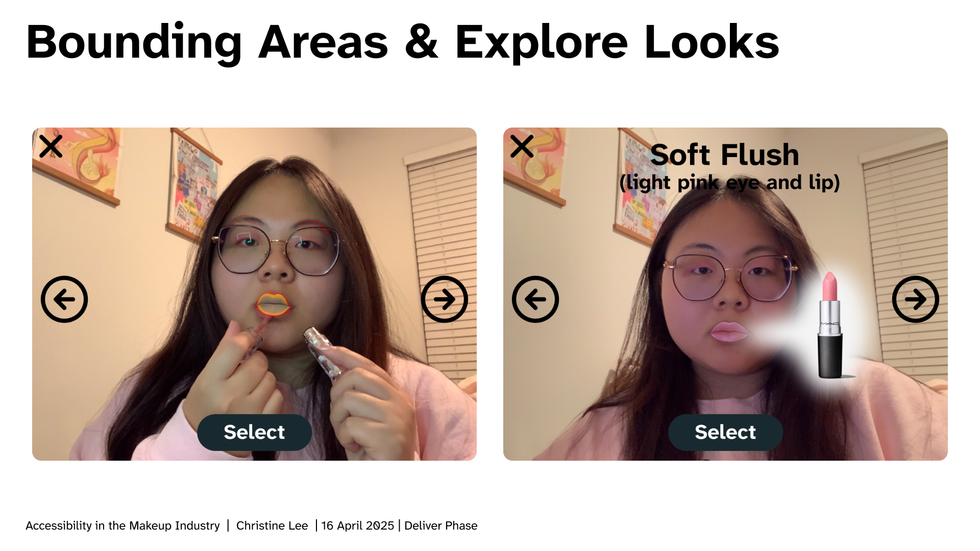Select the Soft Flush look
Screen dimensions: 980x551
725,432
